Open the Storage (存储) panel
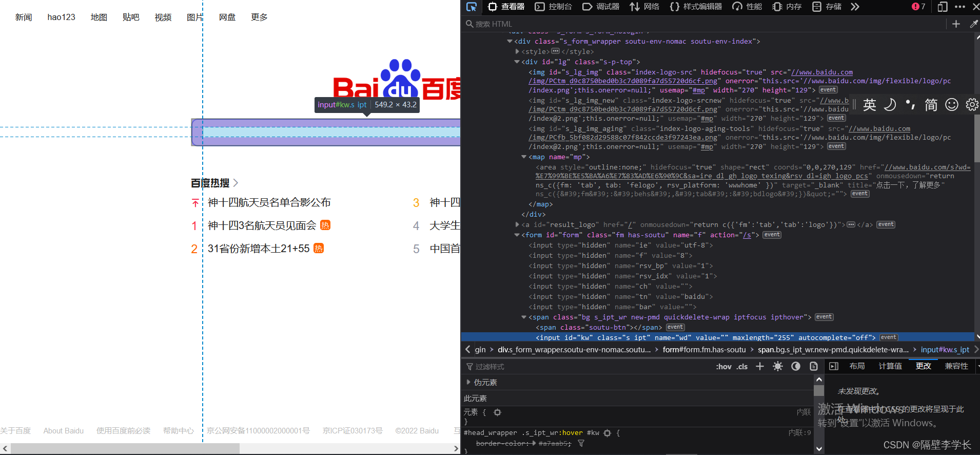This screenshot has width=980, height=455. point(827,7)
